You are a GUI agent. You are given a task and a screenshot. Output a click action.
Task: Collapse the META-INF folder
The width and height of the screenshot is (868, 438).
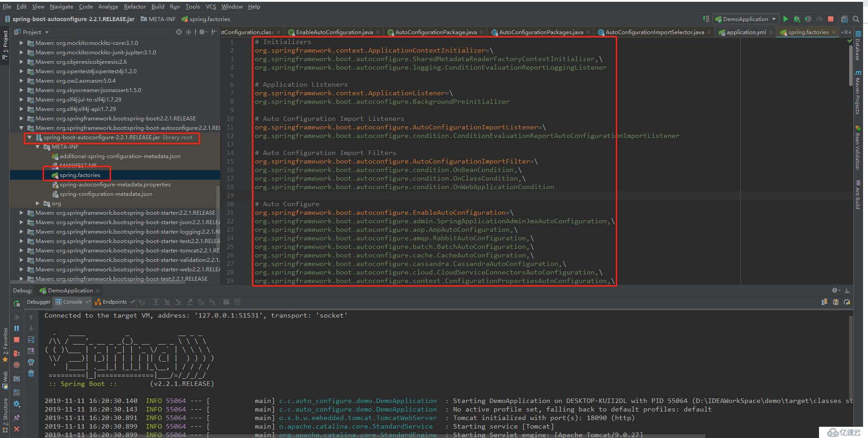[38, 147]
